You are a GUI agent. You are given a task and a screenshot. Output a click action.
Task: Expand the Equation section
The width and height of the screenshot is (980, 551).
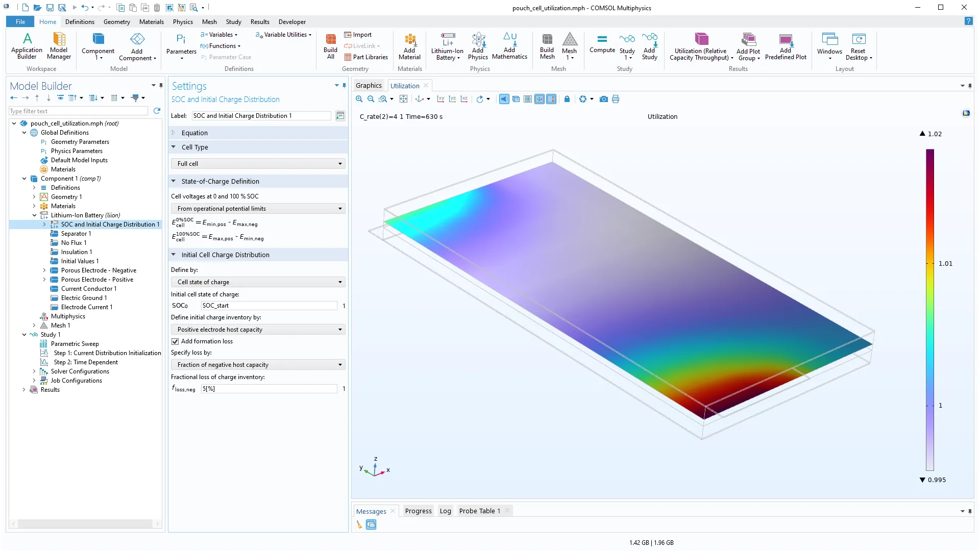194,133
